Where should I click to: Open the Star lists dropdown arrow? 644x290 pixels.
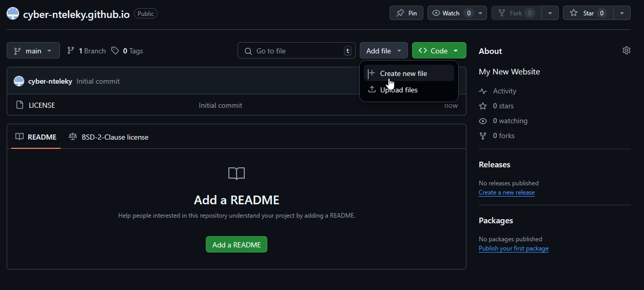click(622, 13)
